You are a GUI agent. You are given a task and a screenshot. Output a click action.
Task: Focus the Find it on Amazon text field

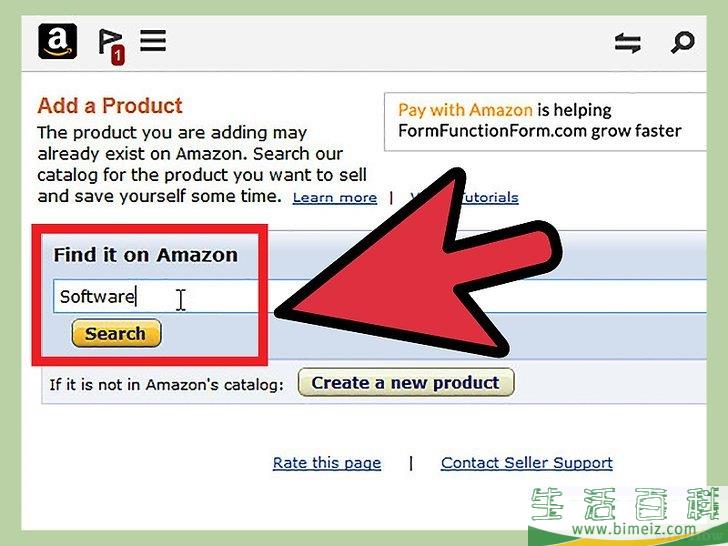(x=380, y=296)
